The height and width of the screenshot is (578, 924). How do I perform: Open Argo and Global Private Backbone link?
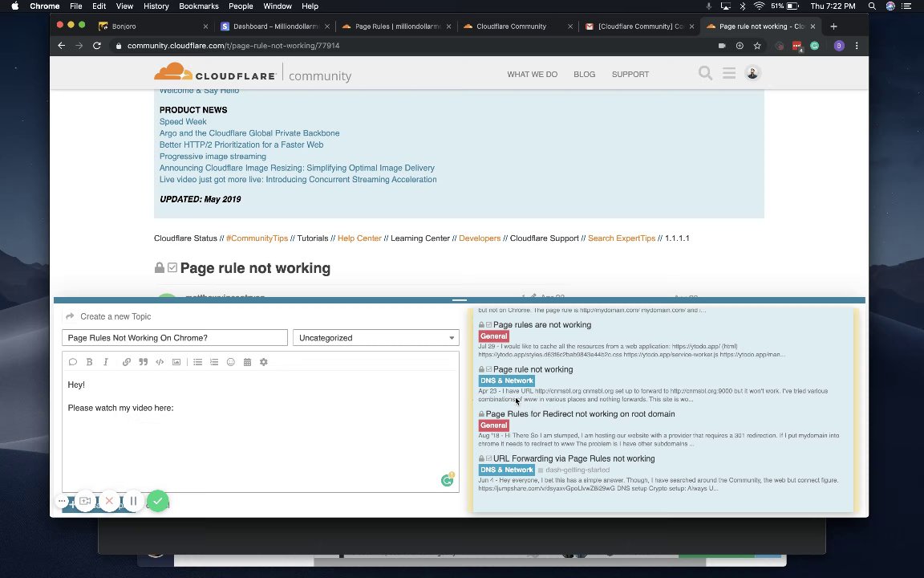249,133
